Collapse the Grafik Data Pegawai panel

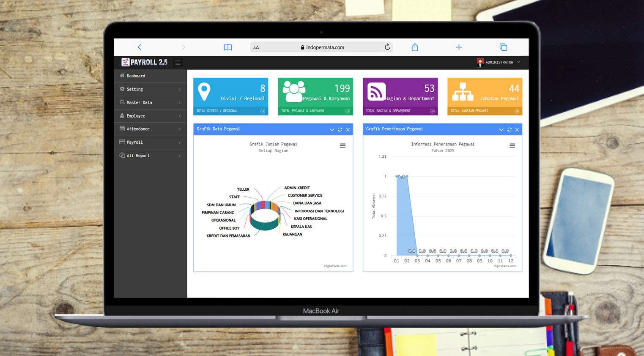coord(332,130)
